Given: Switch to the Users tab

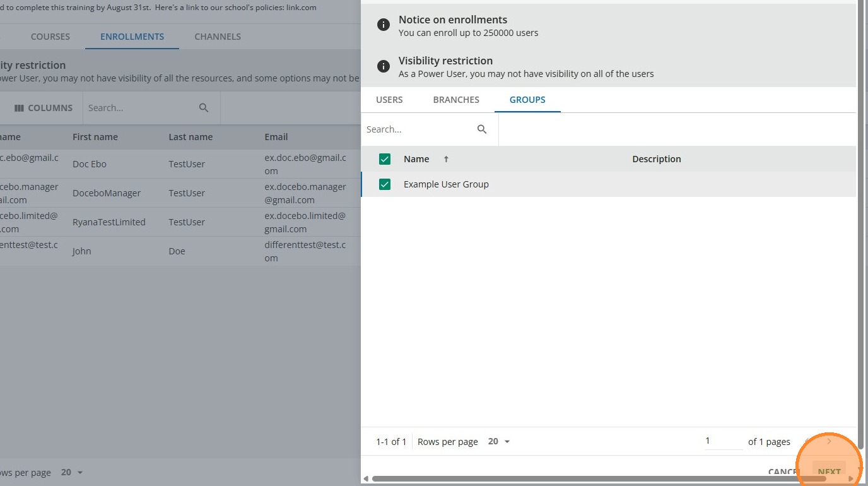Looking at the screenshot, I should [389, 100].
